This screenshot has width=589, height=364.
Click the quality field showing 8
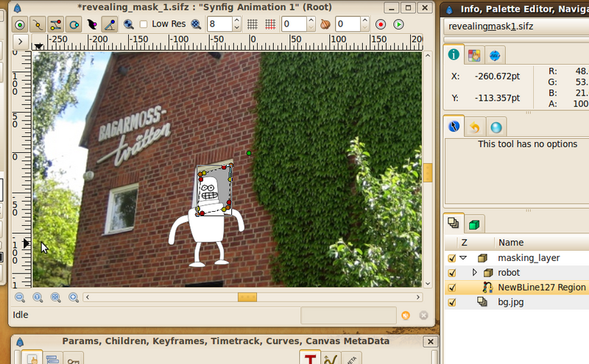tap(219, 24)
